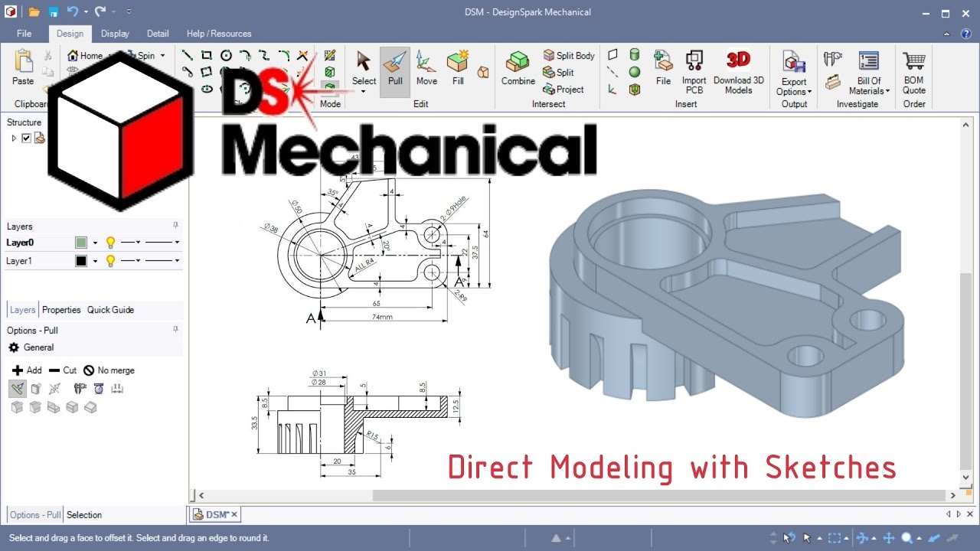
Task: Click the Undo arrow in title bar
Action: (73, 12)
